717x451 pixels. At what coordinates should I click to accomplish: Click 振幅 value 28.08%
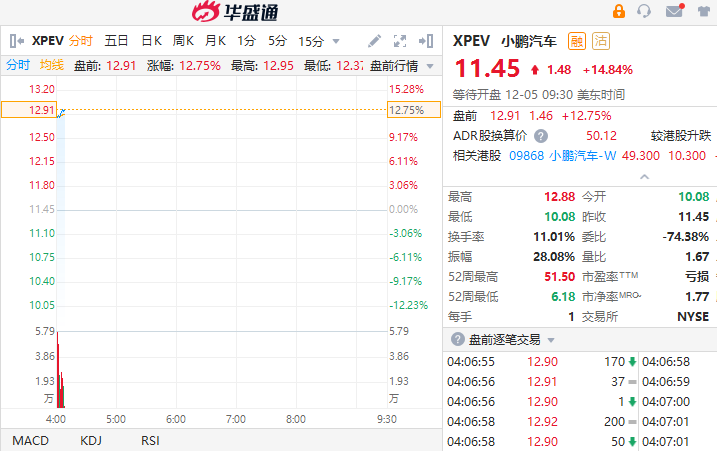coord(554,257)
